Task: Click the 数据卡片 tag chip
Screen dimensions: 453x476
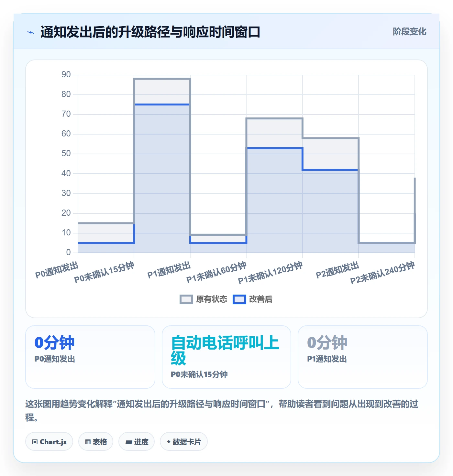Action: coord(184,441)
